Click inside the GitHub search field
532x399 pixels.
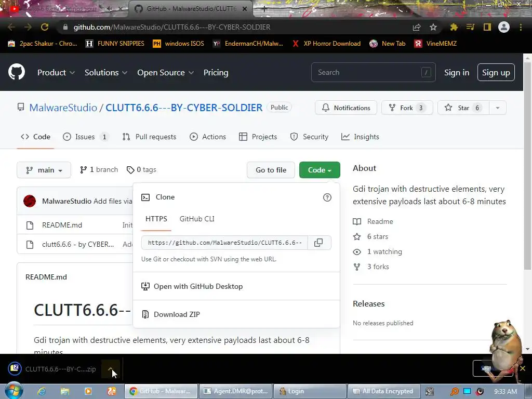373,72
